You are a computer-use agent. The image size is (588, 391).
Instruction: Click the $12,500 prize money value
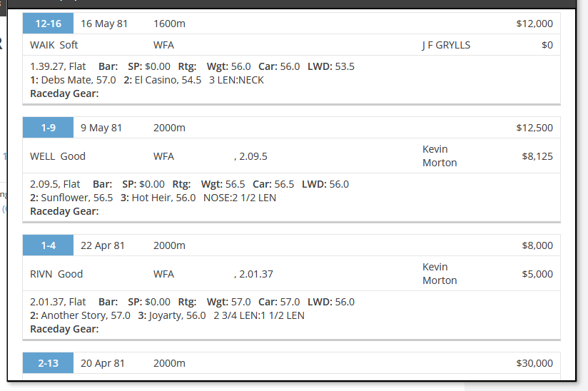534,128
